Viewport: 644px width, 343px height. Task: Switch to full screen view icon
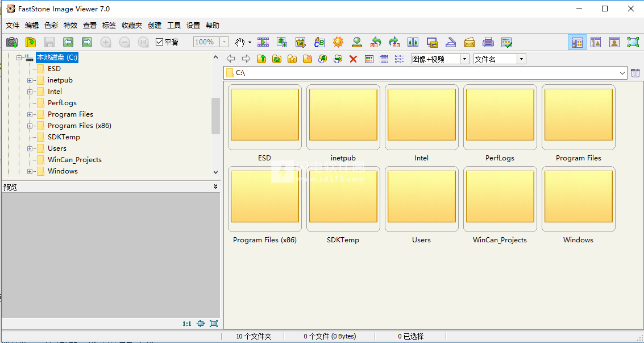tap(633, 42)
